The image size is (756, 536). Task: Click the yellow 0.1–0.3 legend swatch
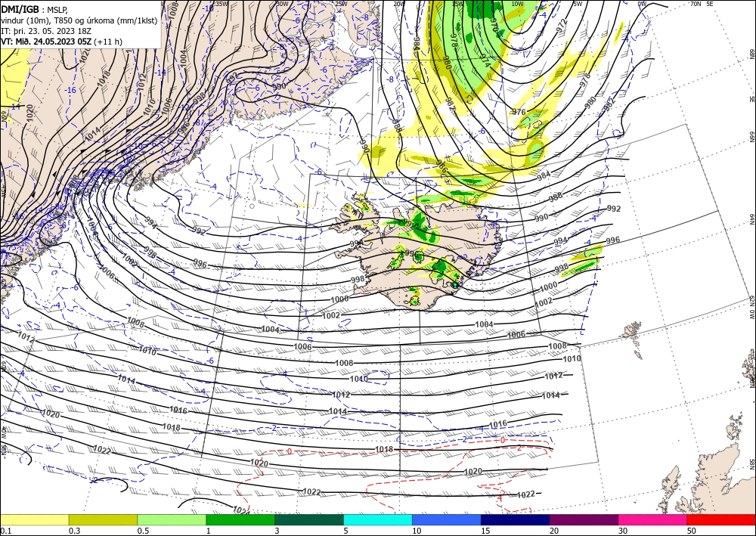pyautogui.click(x=34, y=519)
